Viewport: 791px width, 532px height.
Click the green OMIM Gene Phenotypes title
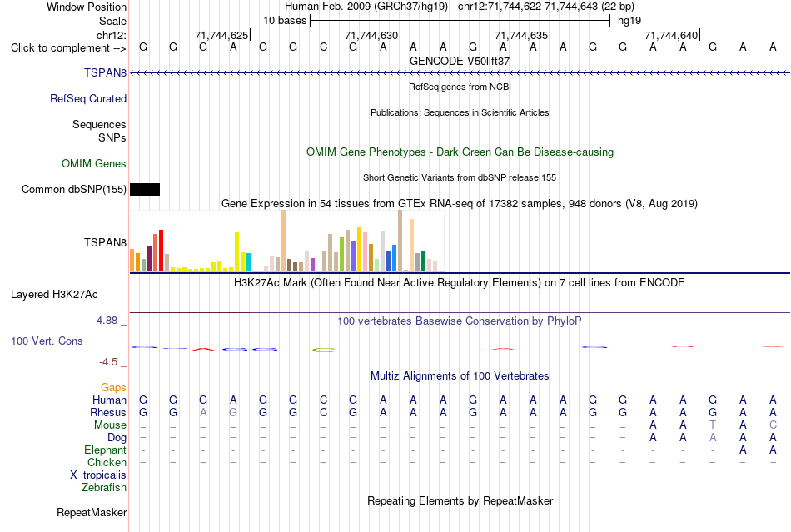coord(460,152)
